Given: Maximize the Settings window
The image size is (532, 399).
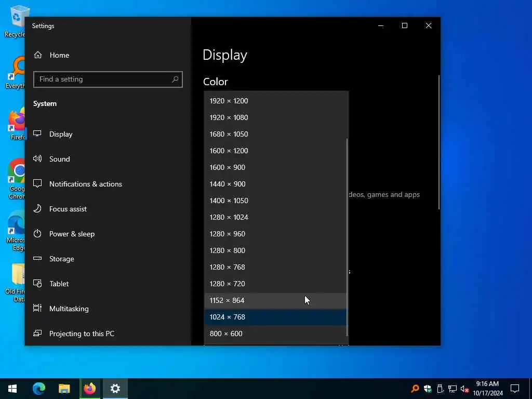Looking at the screenshot, I should 404,26.
